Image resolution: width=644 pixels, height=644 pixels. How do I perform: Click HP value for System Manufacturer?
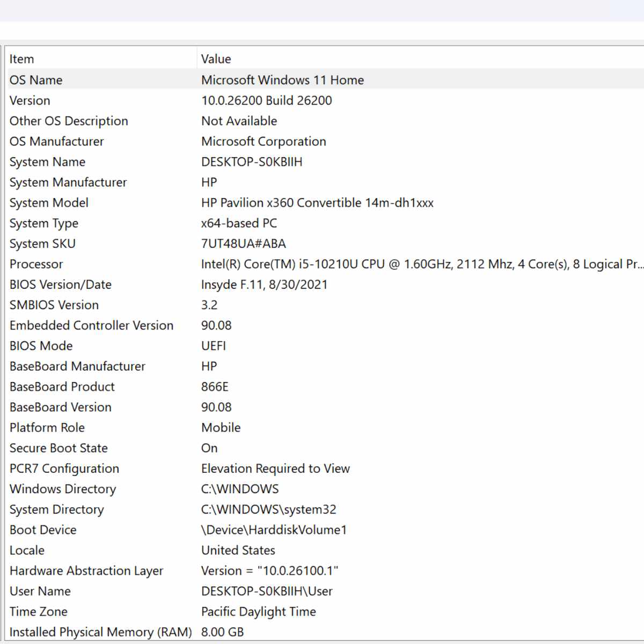[209, 182]
